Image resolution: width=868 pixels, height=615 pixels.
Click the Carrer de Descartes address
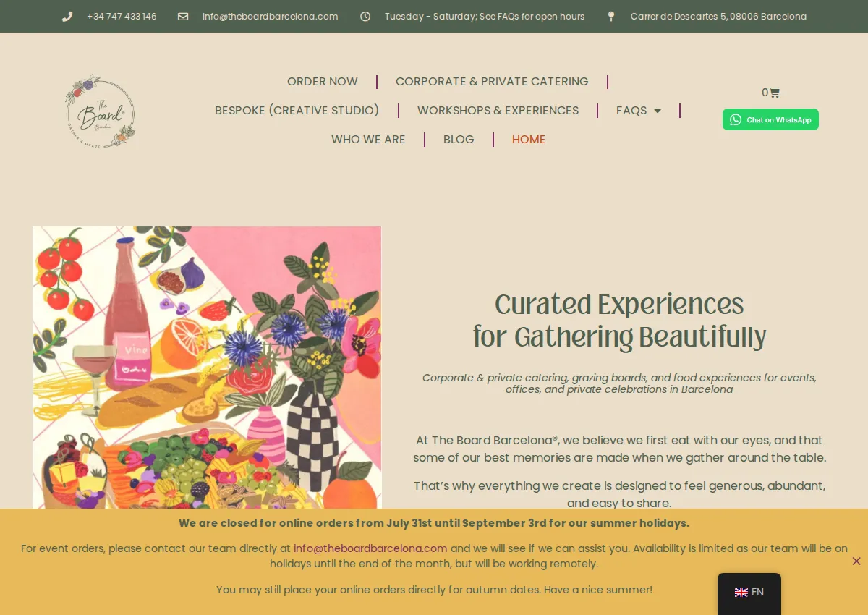718,16
